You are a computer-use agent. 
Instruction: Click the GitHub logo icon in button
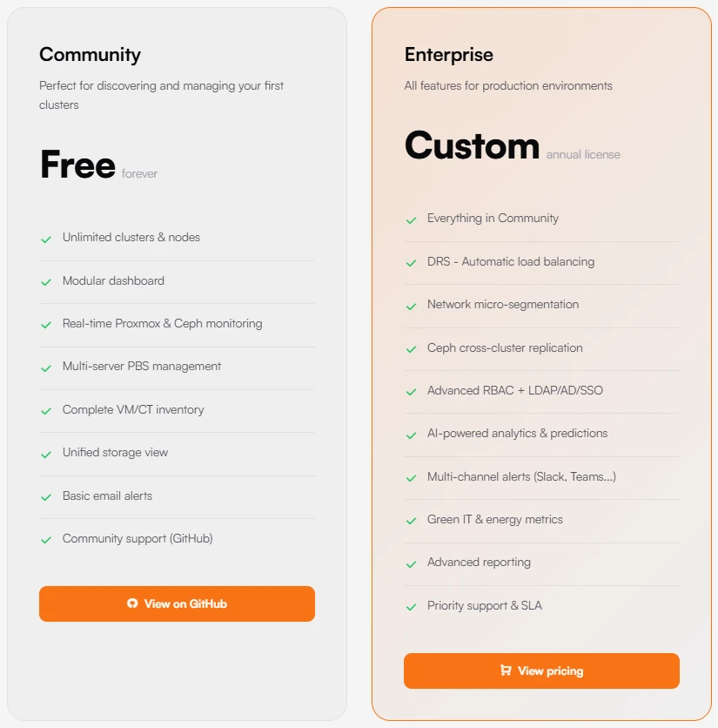click(132, 603)
